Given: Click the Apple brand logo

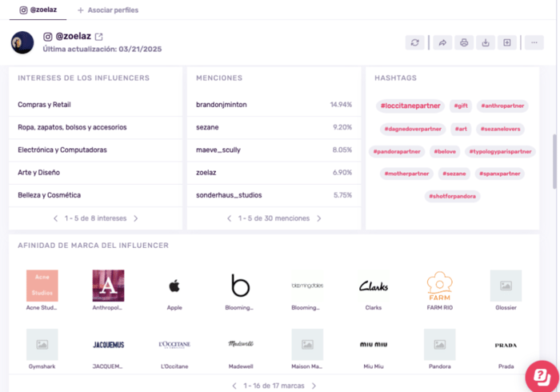Looking at the screenshot, I should coord(174,286).
